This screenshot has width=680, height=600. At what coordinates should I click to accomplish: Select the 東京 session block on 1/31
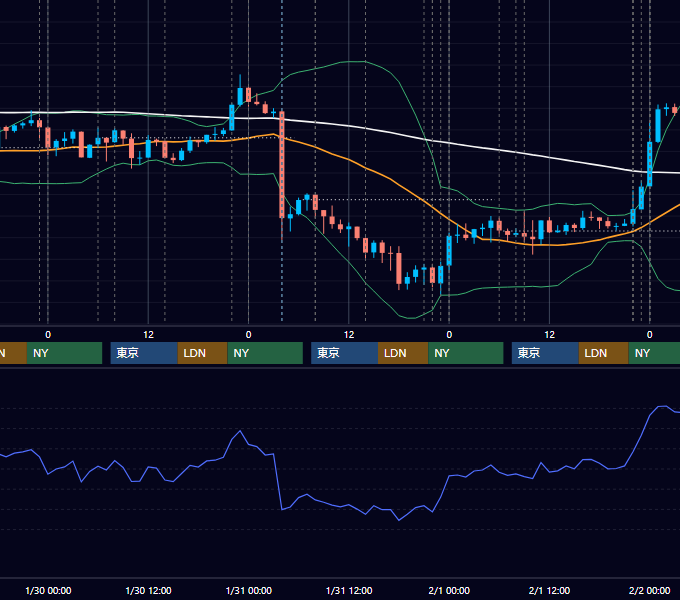[x=344, y=353]
